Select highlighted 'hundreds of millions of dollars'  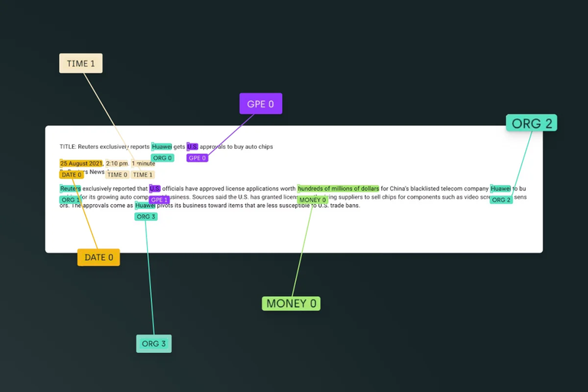(x=338, y=188)
